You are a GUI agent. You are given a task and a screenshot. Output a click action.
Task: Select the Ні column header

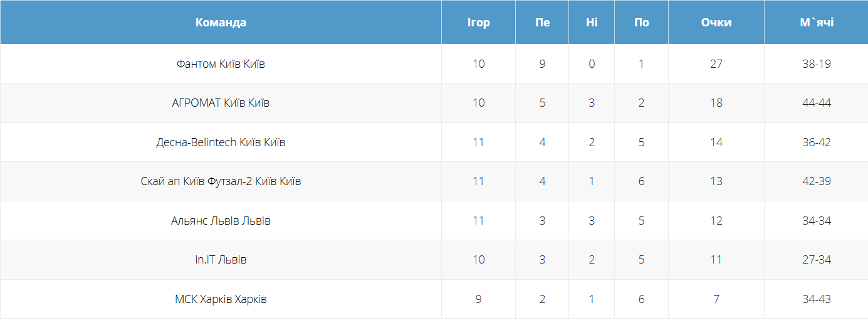pyautogui.click(x=592, y=23)
